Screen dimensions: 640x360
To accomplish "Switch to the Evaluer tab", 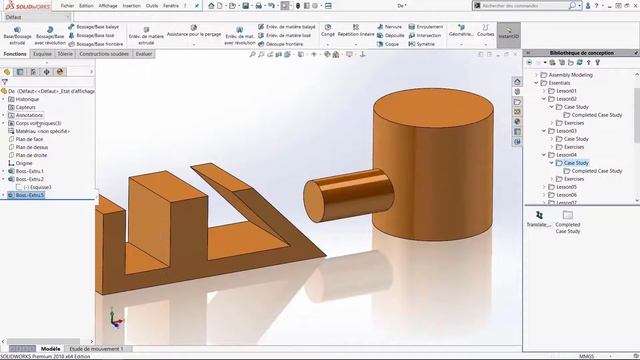I will [x=144, y=54].
